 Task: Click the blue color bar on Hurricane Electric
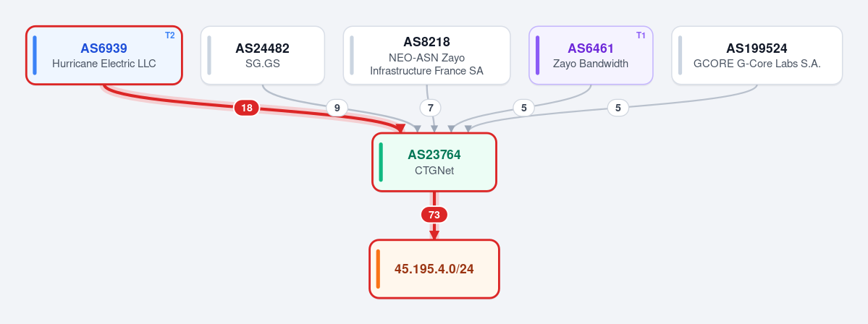click(35, 55)
